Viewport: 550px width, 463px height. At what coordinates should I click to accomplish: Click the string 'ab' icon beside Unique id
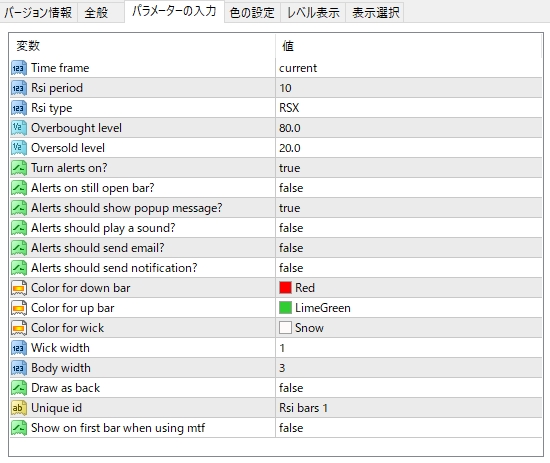pos(19,408)
